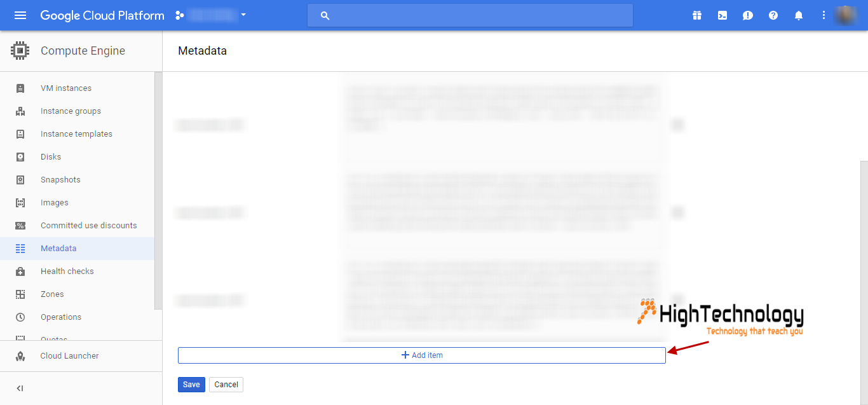Select Metadata in the sidebar
The width and height of the screenshot is (868, 405).
(77, 249)
